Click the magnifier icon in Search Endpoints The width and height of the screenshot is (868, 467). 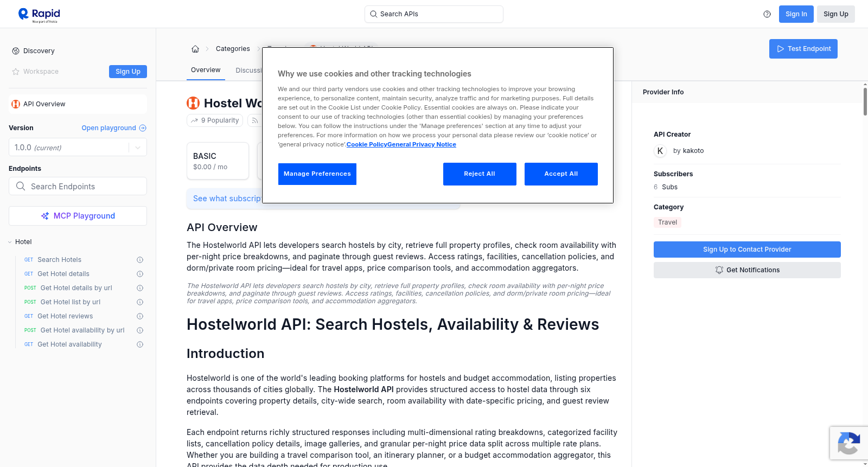[x=21, y=186]
